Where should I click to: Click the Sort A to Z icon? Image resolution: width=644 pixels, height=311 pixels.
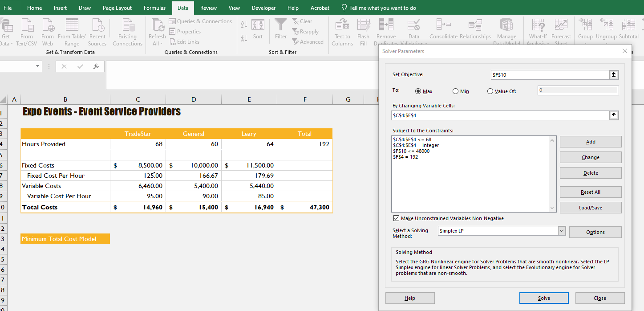[x=244, y=24]
